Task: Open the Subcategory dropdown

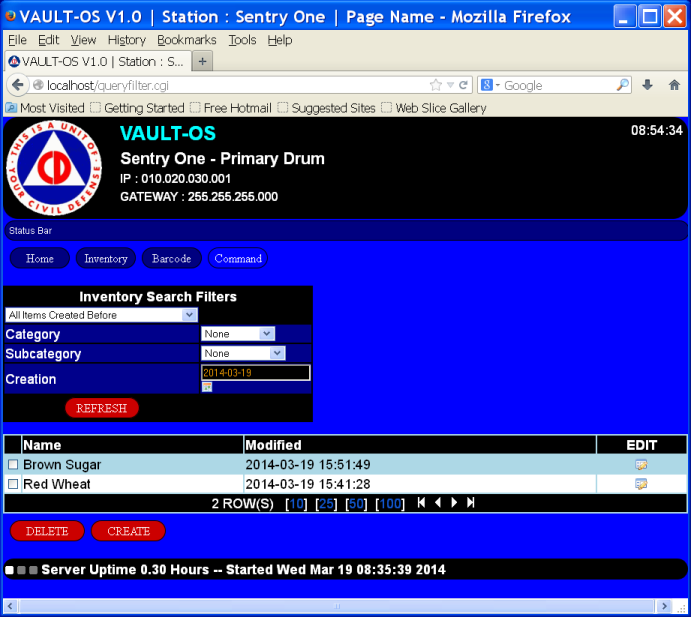Action: (x=277, y=353)
